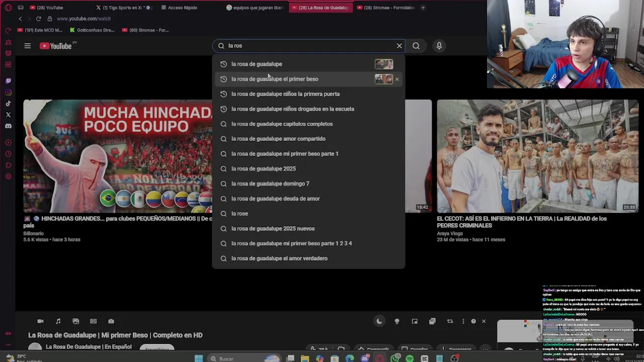Viewport: 644px width, 362px height.
Task: Click the sidebar three-dots more button
Action: (x=8, y=345)
